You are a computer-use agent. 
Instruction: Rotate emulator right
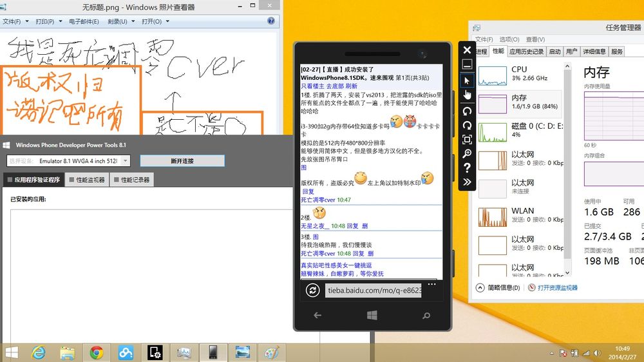(467, 126)
